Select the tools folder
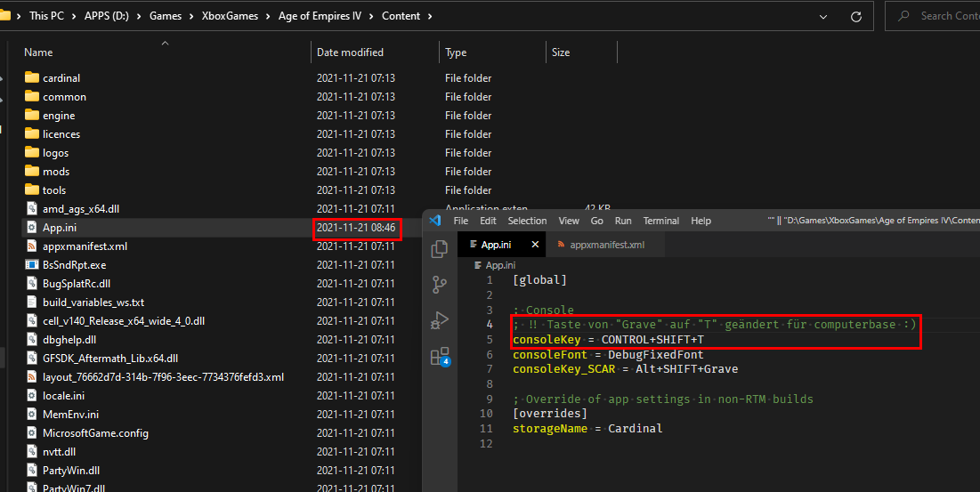Viewport: 980px width, 492px height. pyautogui.click(x=54, y=190)
